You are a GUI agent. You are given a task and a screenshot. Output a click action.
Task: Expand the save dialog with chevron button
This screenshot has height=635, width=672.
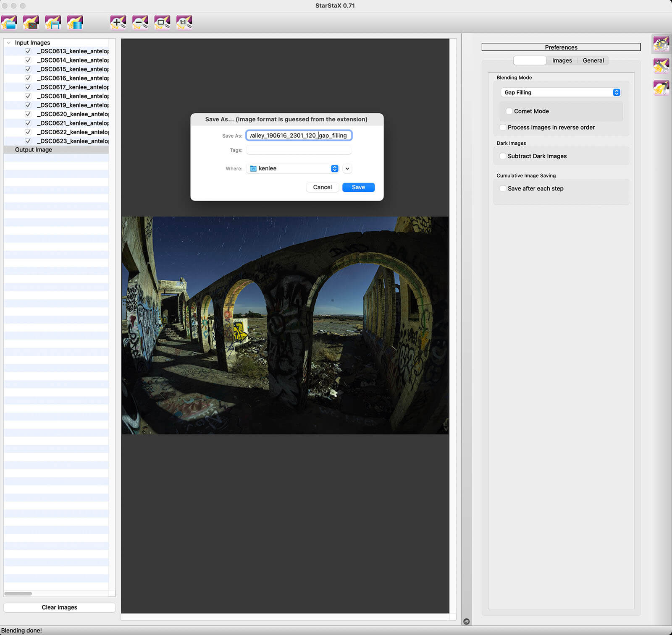pyautogui.click(x=347, y=168)
